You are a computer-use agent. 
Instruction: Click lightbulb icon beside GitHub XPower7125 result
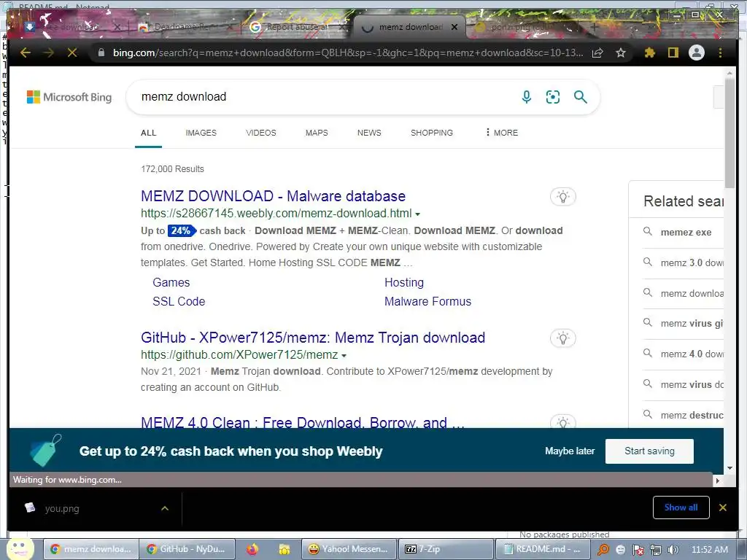tap(563, 338)
